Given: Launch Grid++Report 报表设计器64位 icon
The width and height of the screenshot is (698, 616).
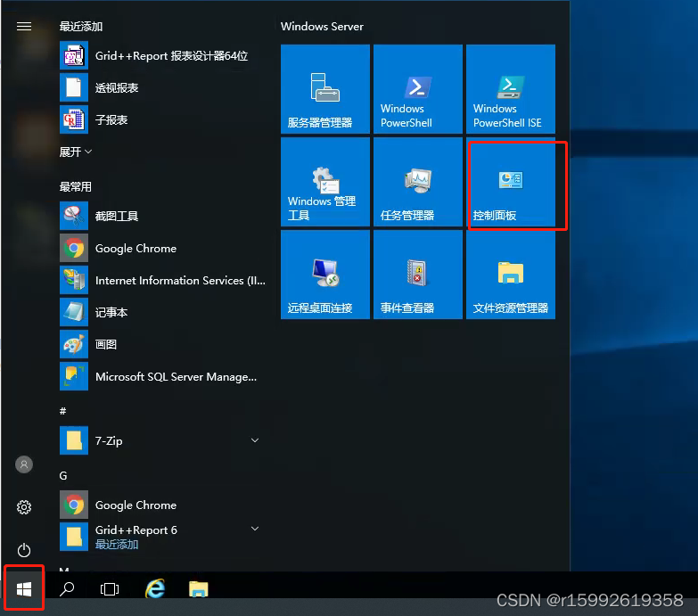Looking at the screenshot, I should pyautogui.click(x=74, y=55).
